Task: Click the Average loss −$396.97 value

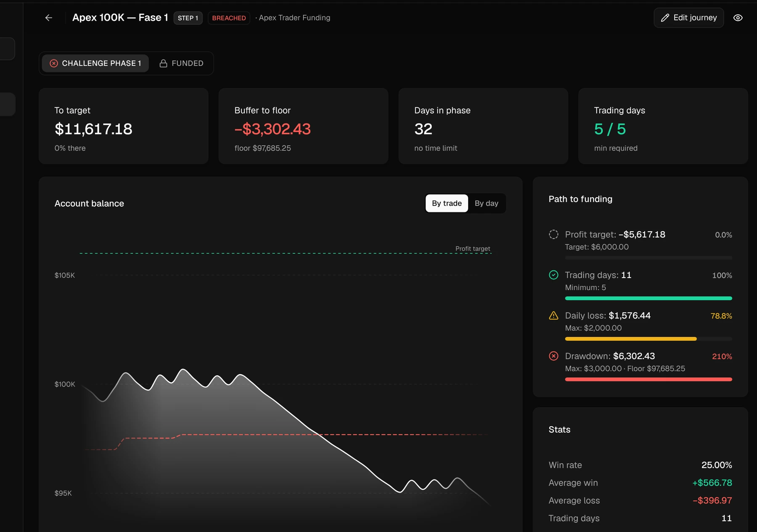Action: 712,500
